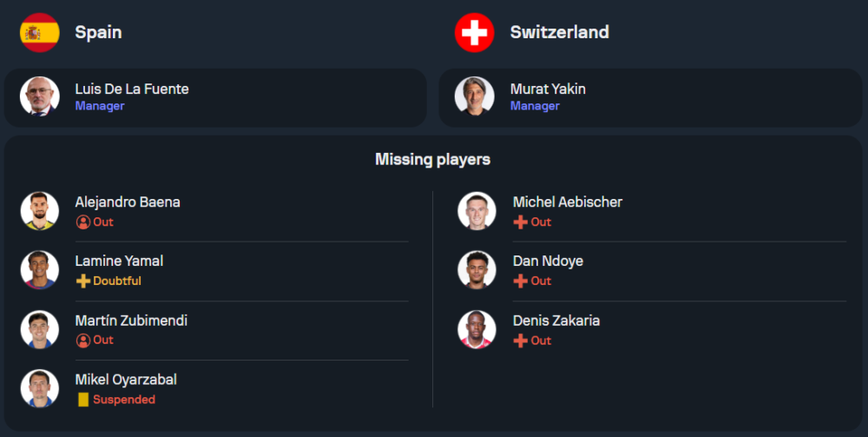Click Lamine Yamal's player photo
Viewport: 868px width, 437px height.
coord(40,270)
